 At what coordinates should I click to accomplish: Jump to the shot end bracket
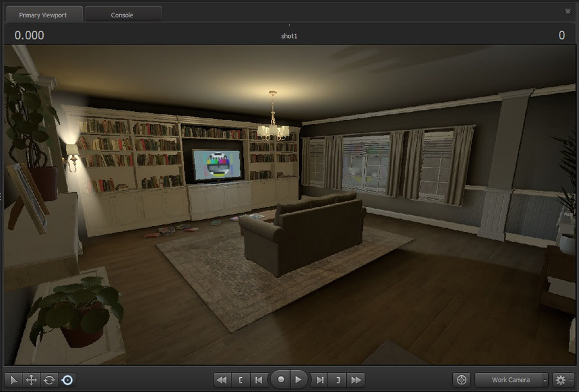pos(338,380)
